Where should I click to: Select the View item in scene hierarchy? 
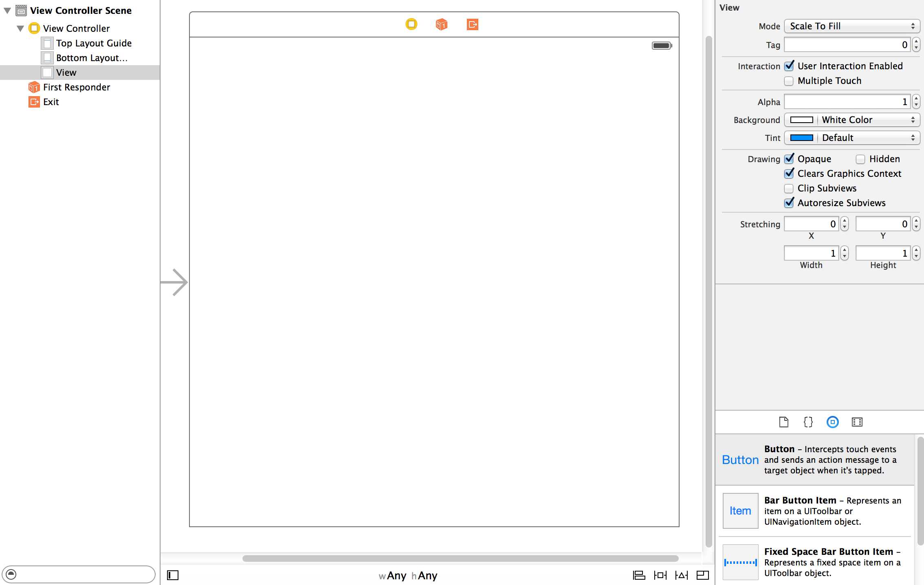[x=65, y=72]
